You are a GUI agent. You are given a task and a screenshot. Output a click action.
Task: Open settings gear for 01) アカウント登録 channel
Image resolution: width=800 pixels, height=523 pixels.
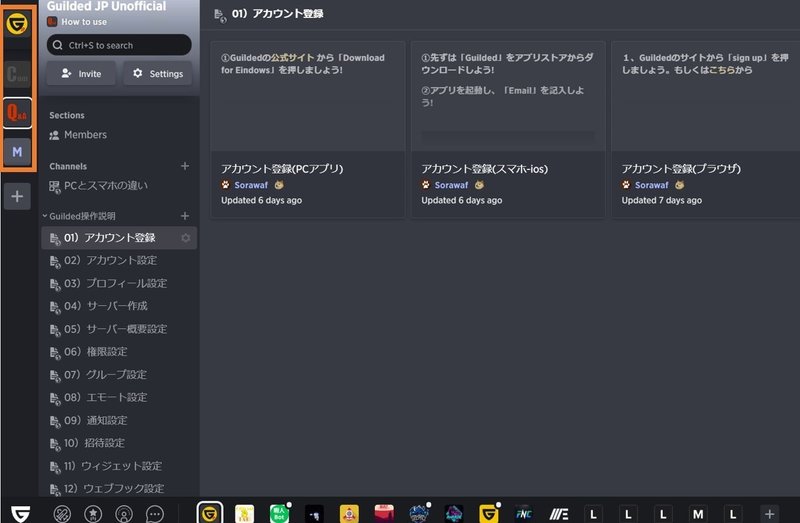point(186,238)
